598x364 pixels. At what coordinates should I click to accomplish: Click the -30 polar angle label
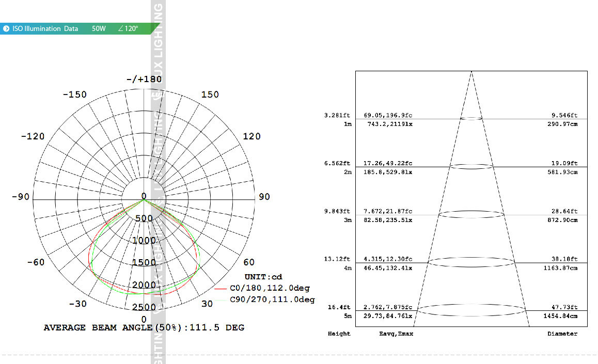coord(78,304)
